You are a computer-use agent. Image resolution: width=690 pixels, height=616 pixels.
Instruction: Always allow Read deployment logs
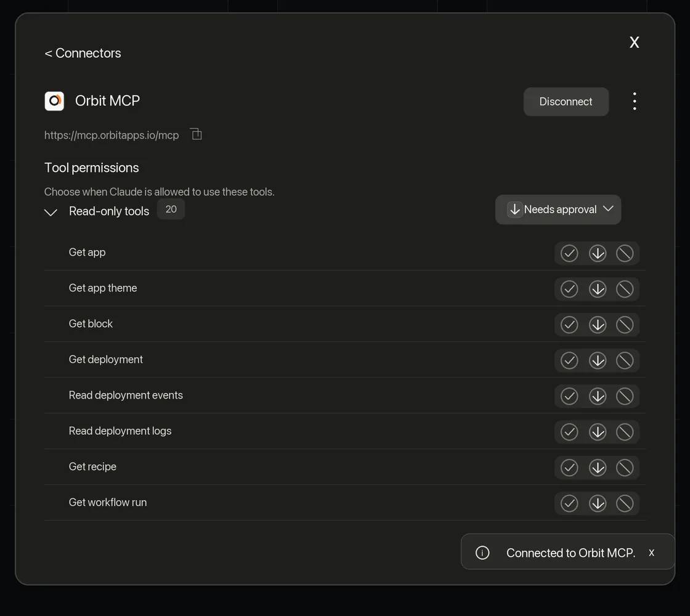[569, 432]
